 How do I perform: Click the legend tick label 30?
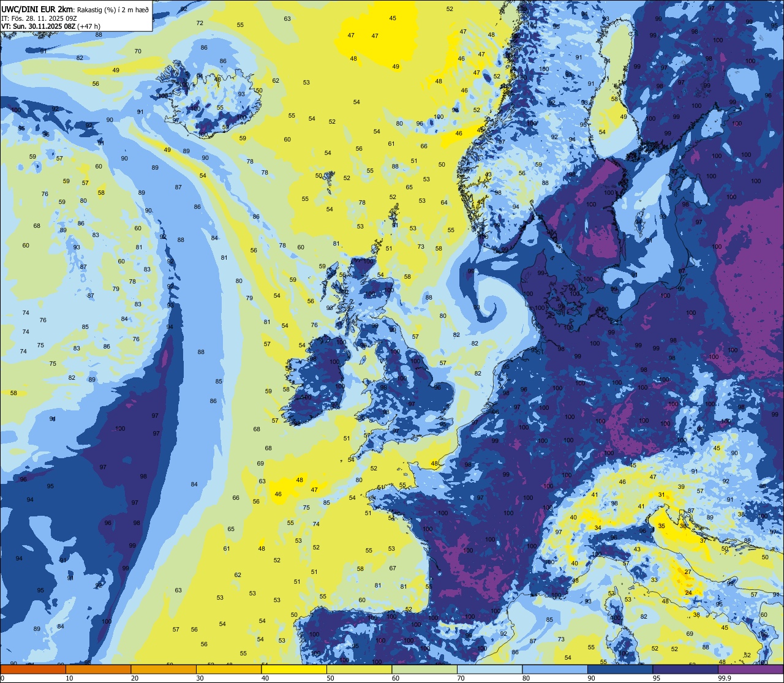pyautogui.click(x=200, y=678)
